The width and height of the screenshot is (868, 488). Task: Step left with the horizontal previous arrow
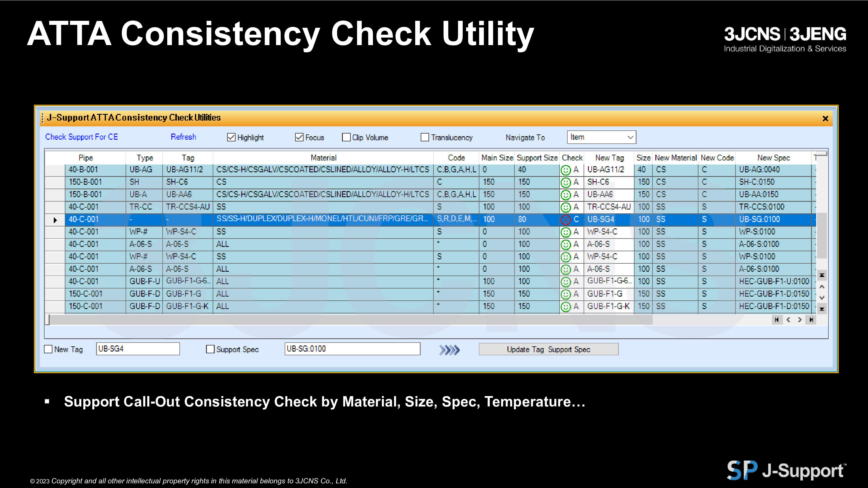pos(788,320)
